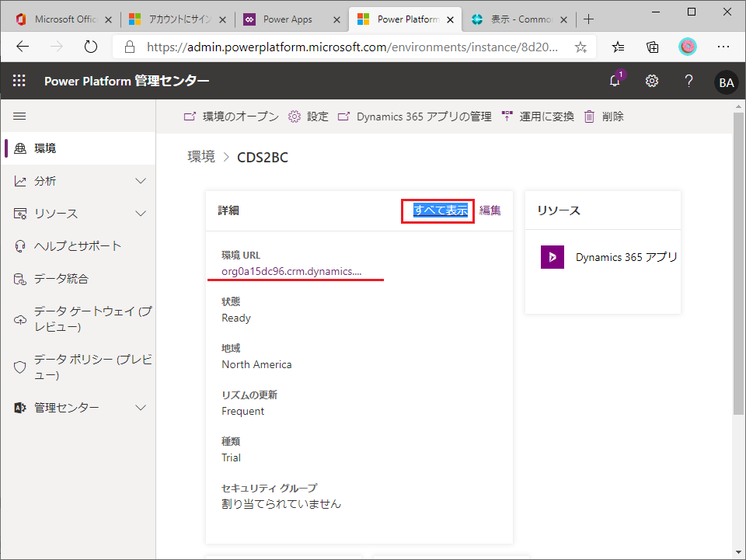Click the データ統合 icon
Screen dimensions: 746x560
(20, 279)
